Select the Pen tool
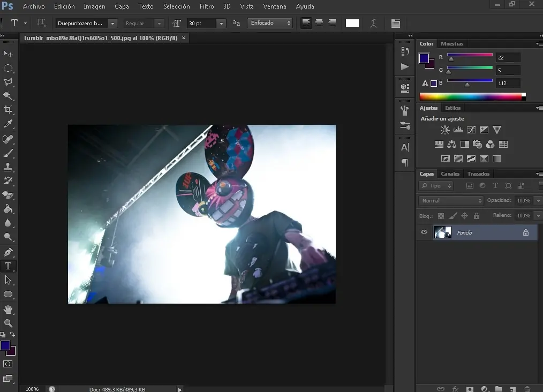Screen dimensions: 543x392 pos(8,252)
